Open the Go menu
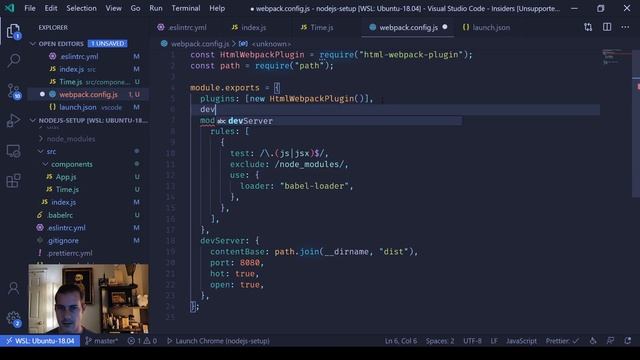Viewport: 640px width, 360px height. (x=136, y=8)
